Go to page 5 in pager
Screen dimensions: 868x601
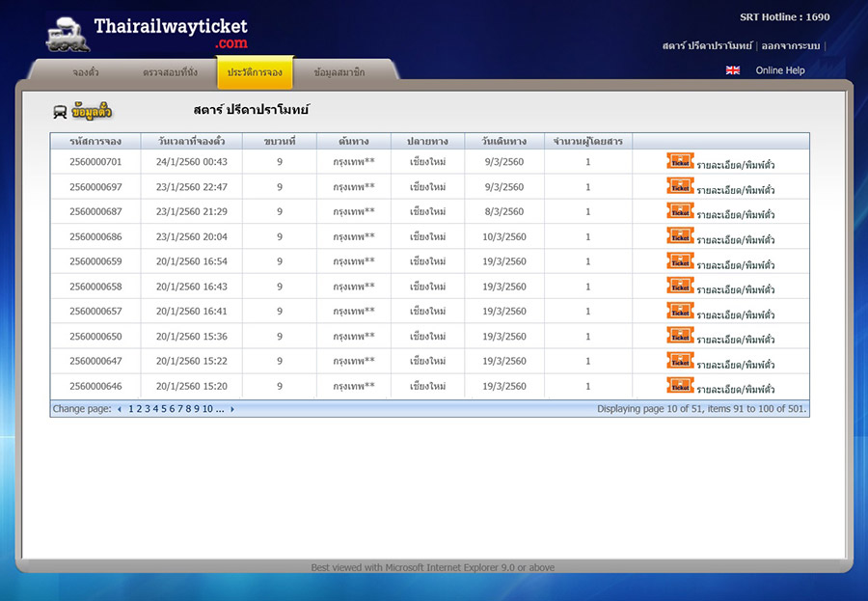click(164, 409)
